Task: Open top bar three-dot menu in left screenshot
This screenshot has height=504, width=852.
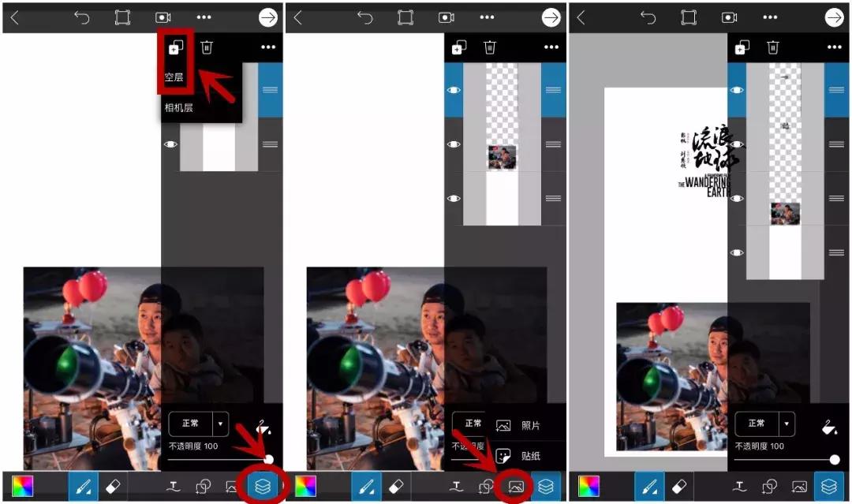Action: 204,17
